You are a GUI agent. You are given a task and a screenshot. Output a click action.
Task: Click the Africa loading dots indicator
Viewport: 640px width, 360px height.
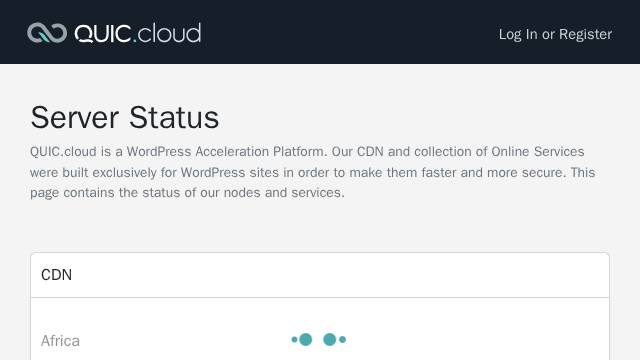point(319,340)
